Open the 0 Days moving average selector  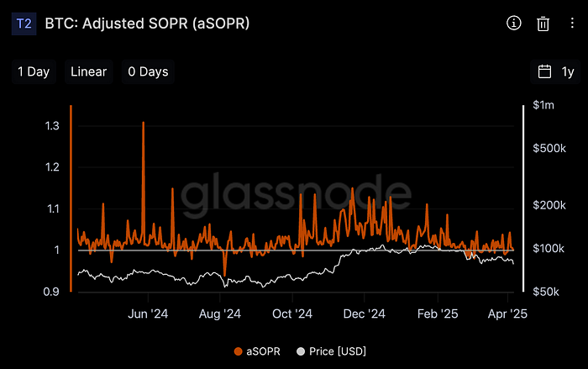(x=148, y=71)
